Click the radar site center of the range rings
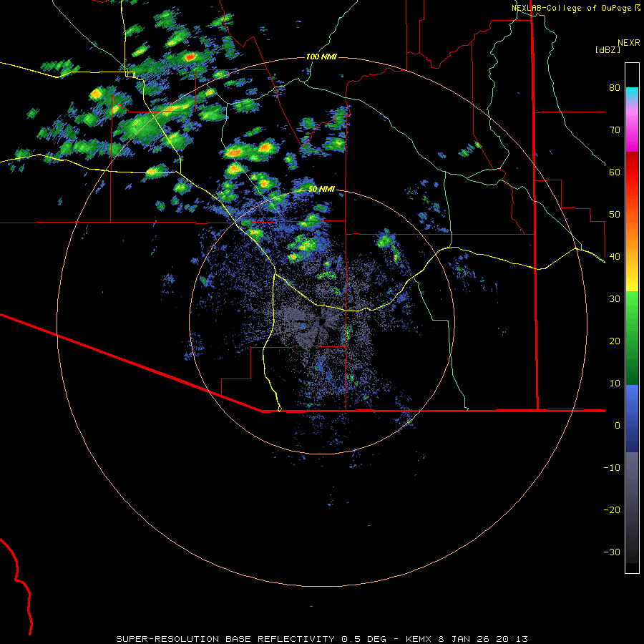The height and width of the screenshot is (644, 644). pos(321,321)
